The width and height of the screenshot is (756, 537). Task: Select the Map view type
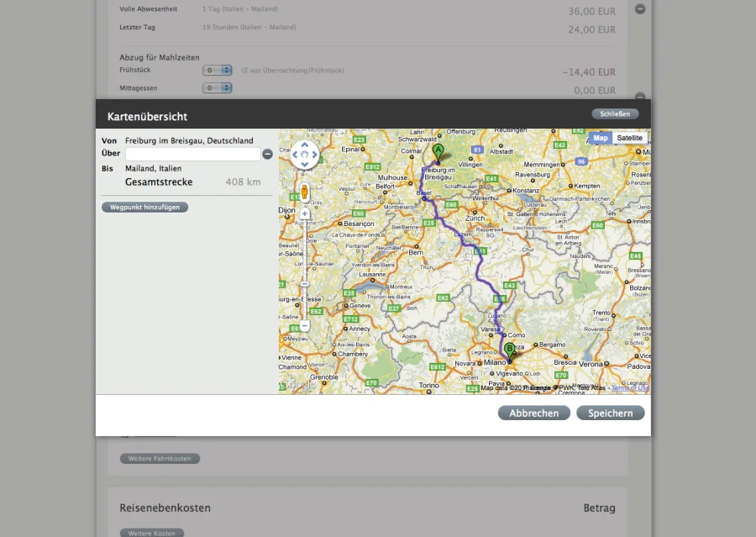pos(601,138)
